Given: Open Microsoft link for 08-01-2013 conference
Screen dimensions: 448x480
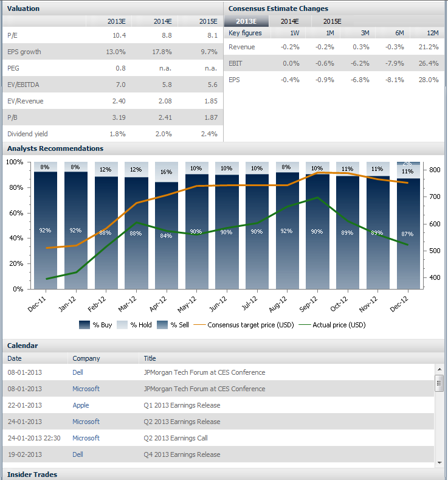Looking at the screenshot, I should [86, 389].
